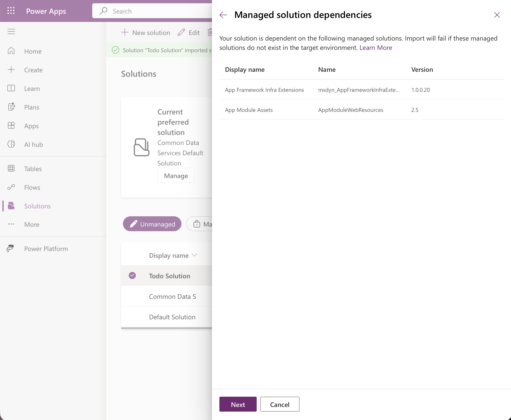Open the Home navigation item
The height and width of the screenshot is (420, 511).
point(53,51)
